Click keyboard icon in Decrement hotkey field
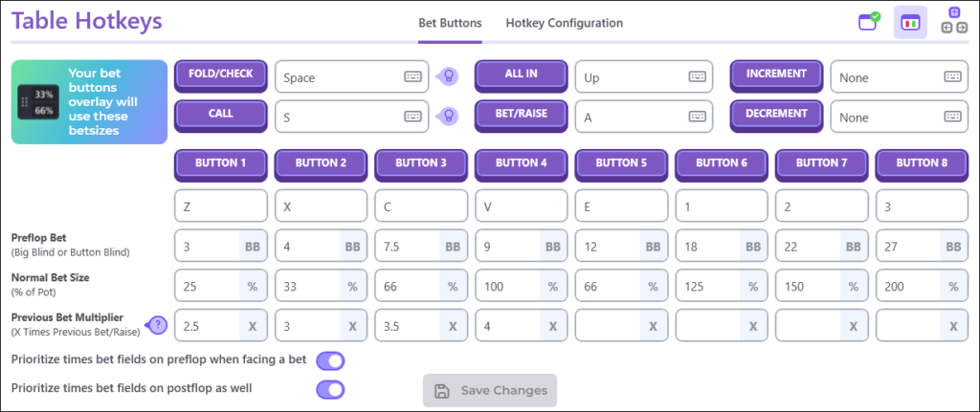The image size is (980, 412). (952, 117)
